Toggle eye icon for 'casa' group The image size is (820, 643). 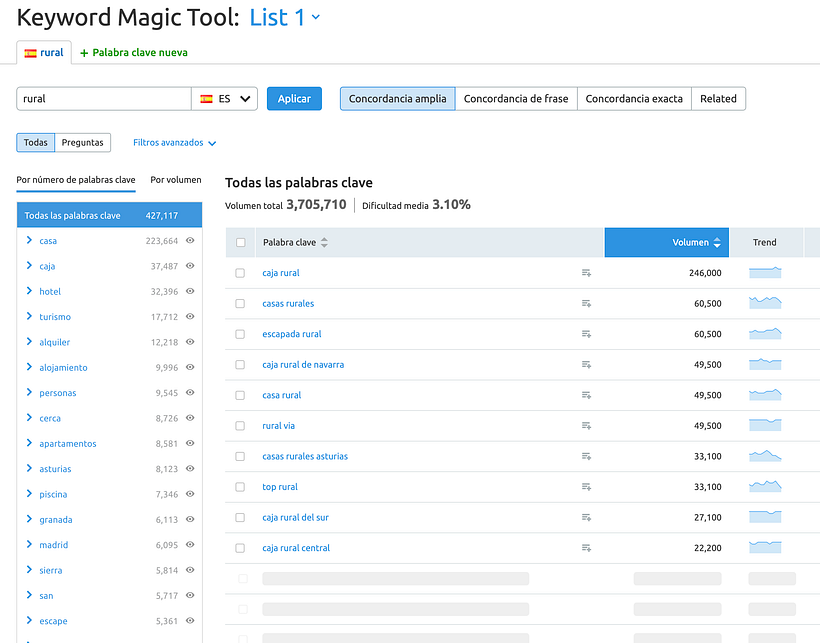[x=190, y=240]
